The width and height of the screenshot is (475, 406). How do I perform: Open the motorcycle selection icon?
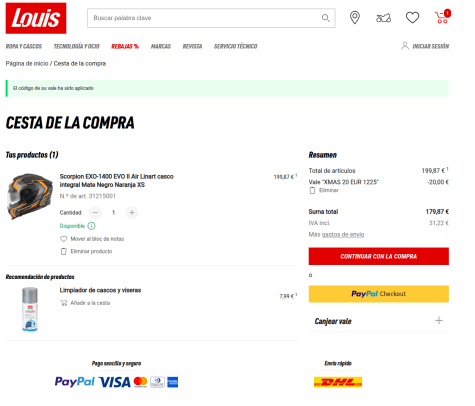coord(383,18)
